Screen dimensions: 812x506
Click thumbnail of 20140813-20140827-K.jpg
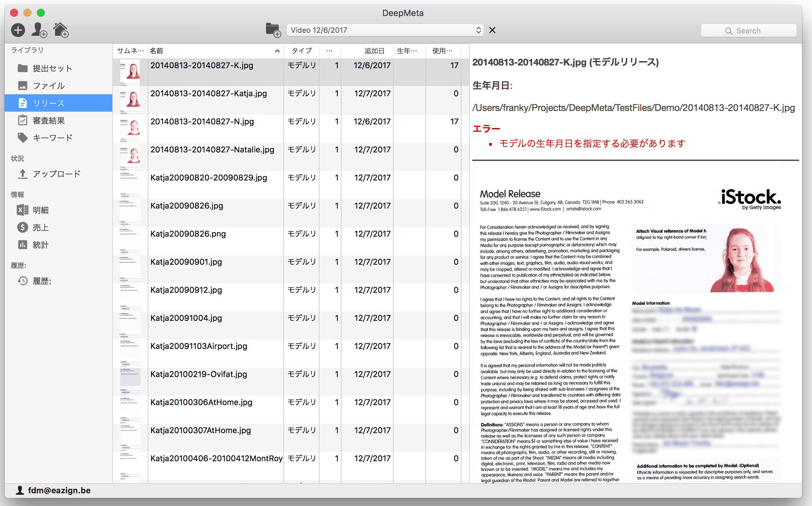[130, 73]
